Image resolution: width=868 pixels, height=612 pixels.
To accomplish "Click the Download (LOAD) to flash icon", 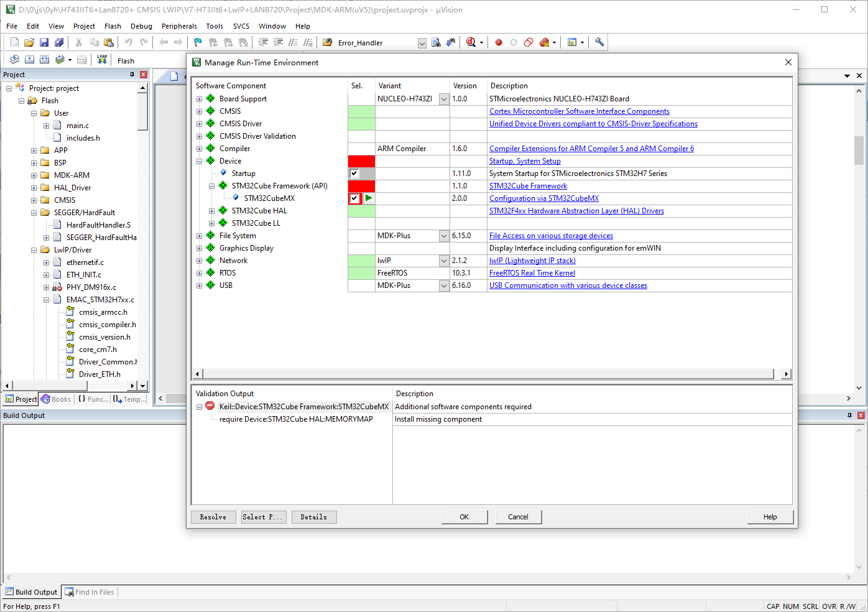I will tap(102, 60).
